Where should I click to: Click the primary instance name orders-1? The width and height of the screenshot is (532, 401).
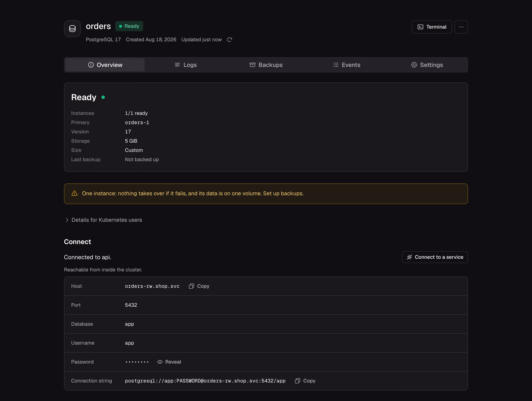[x=137, y=123]
